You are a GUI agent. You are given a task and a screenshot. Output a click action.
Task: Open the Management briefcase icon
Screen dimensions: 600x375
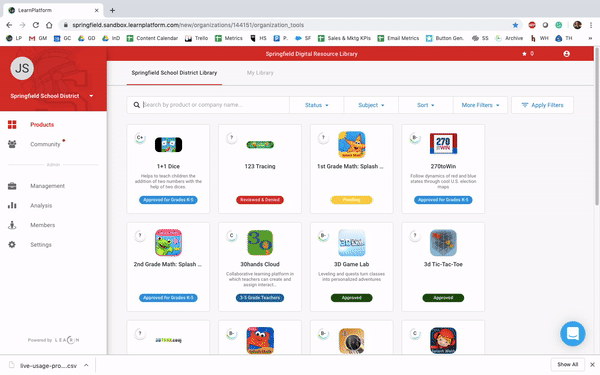tap(12, 186)
